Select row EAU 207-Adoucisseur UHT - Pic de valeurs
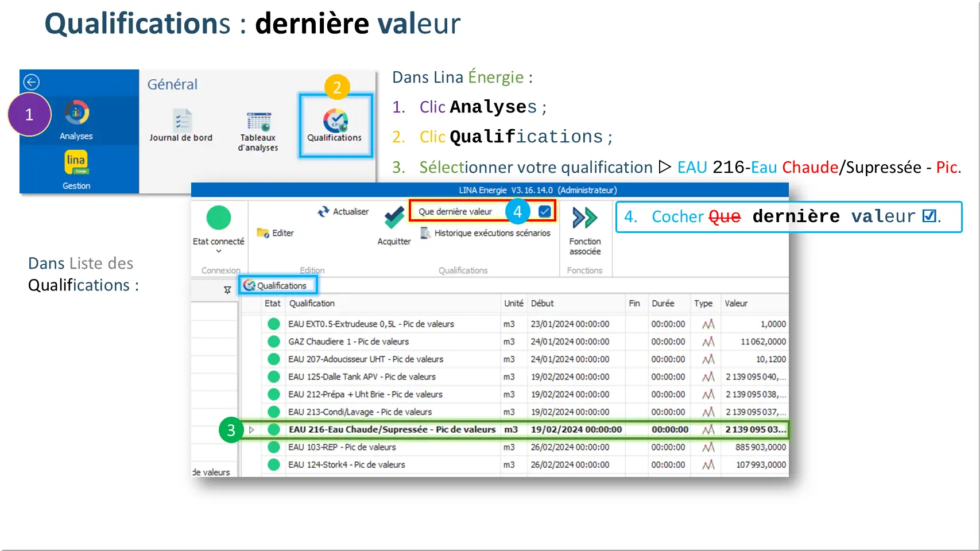Screen dimensions: 980x551 point(514,359)
